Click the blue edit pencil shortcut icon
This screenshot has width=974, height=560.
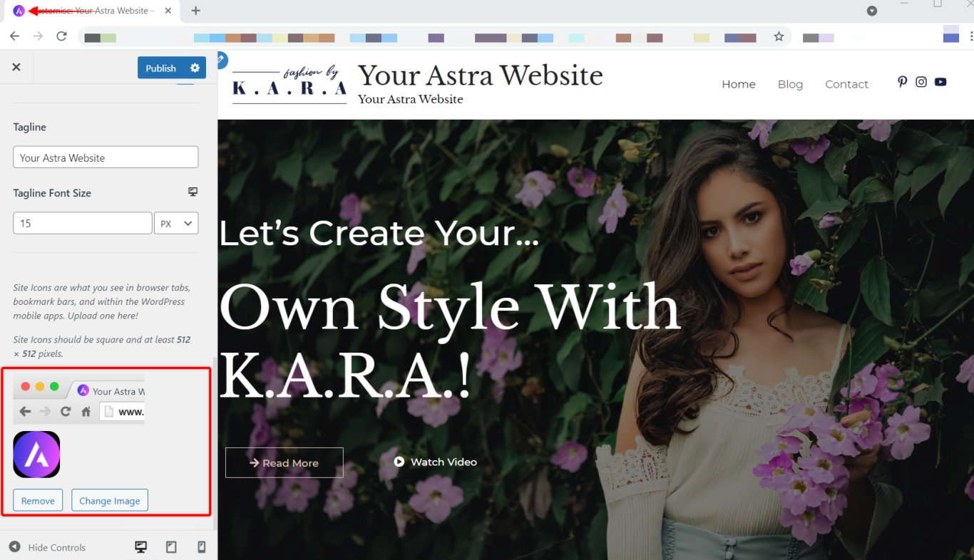coord(221,60)
